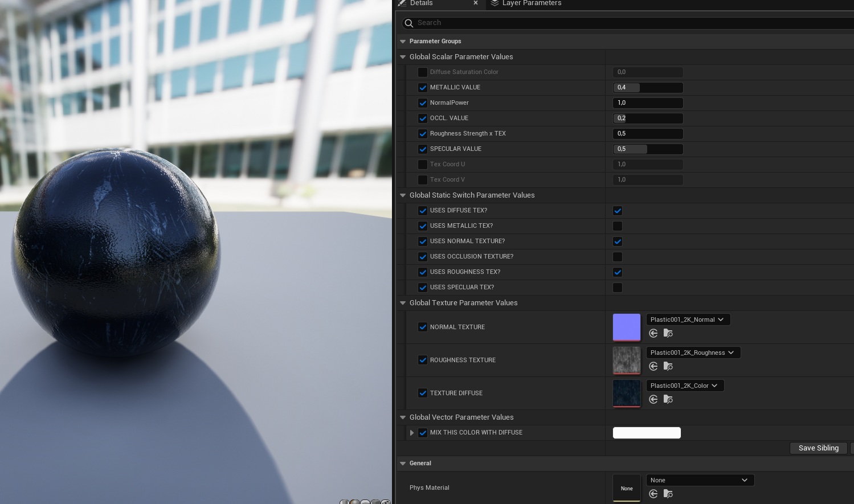Toggle SPECULAR VALUE override checkbox
The width and height of the screenshot is (854, 504).
423,149
